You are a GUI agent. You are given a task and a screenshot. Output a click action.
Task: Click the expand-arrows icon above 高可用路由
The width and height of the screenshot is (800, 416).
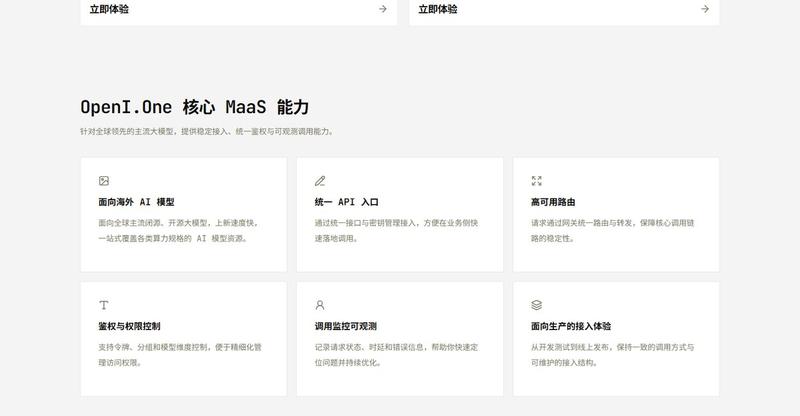click(536, 181)
